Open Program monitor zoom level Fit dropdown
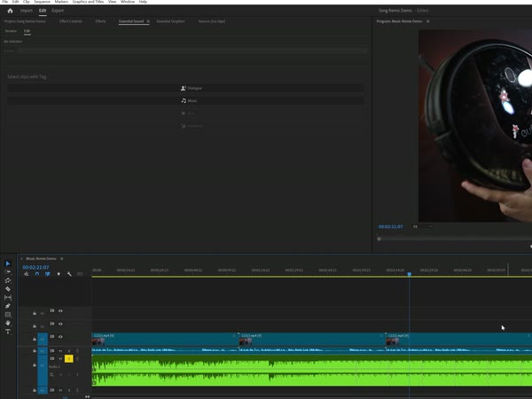Image resolution: width=532 pixels, height=399 pixels. (422, 226)
